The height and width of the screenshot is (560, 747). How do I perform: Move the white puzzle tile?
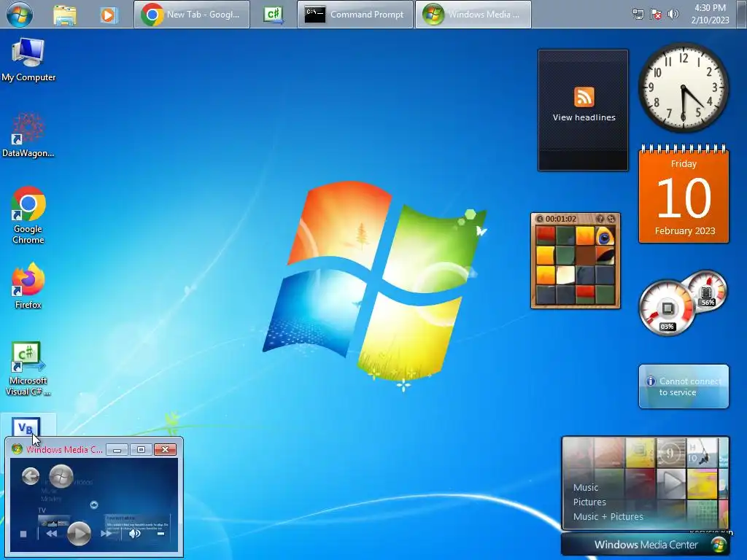(565, 275)
